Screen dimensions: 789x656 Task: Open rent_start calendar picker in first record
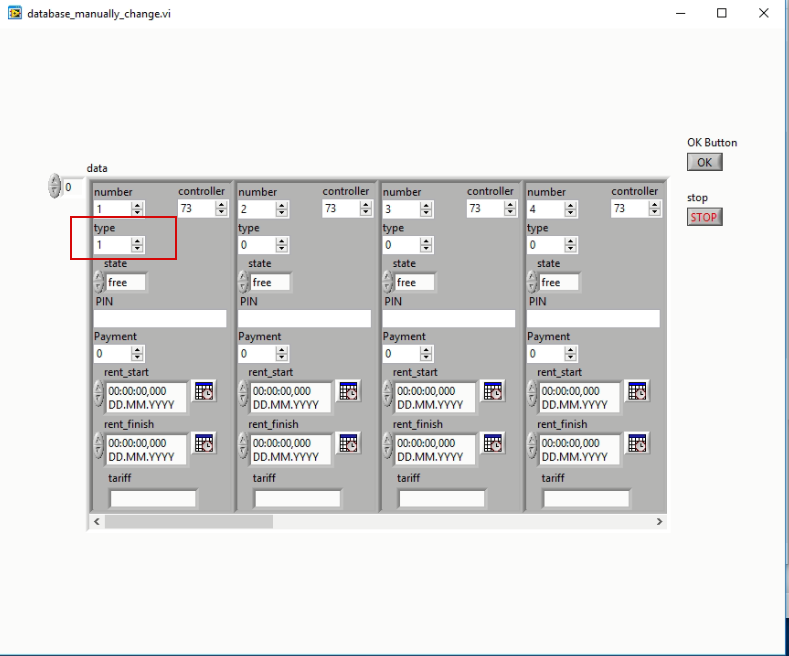[204, 391]
